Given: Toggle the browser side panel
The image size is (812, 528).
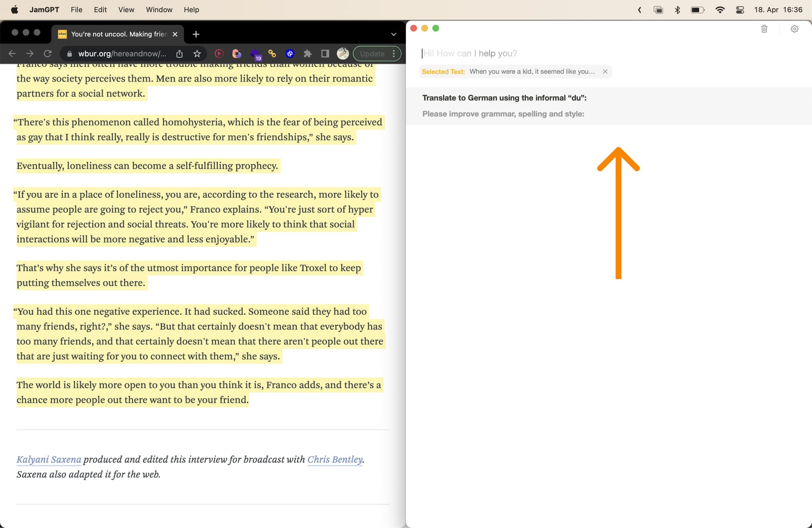Looking at the screenshot, I should click(325, 54).
